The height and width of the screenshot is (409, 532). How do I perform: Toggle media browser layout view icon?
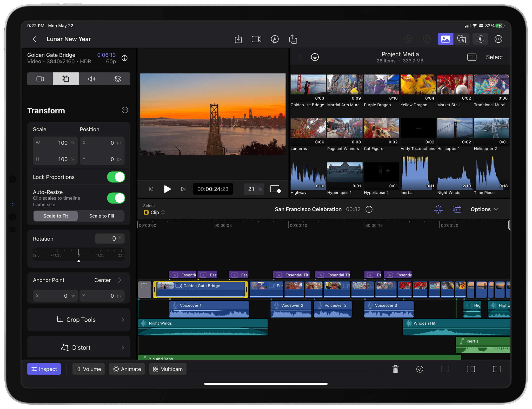tap(471, 57)
